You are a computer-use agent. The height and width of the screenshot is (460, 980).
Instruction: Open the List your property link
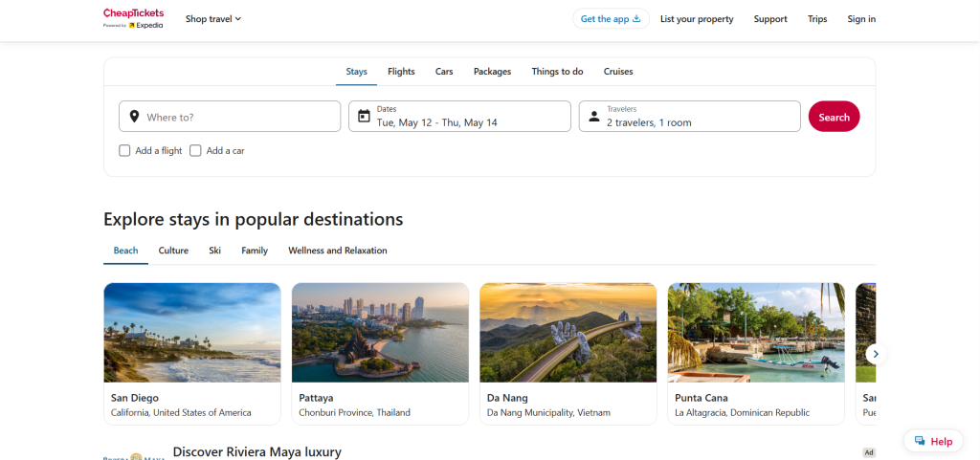[697, 19]
